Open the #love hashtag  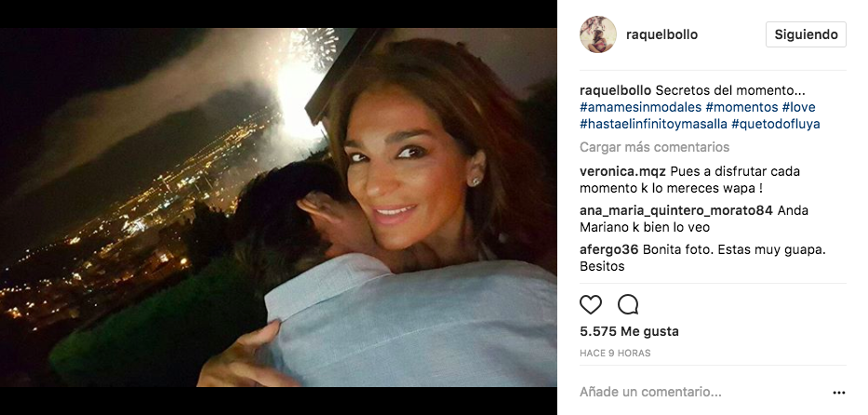pyautogui.click(x=798, y=107)
